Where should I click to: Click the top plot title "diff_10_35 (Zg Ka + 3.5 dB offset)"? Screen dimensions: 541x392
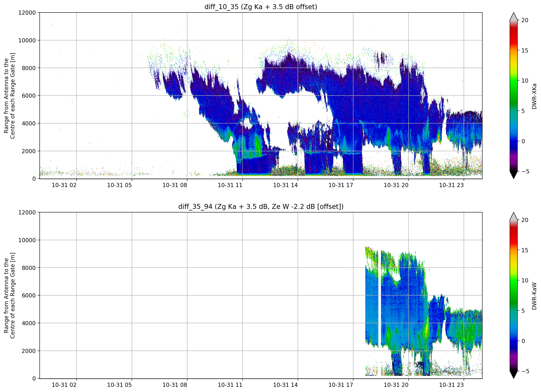pos(261,7)
